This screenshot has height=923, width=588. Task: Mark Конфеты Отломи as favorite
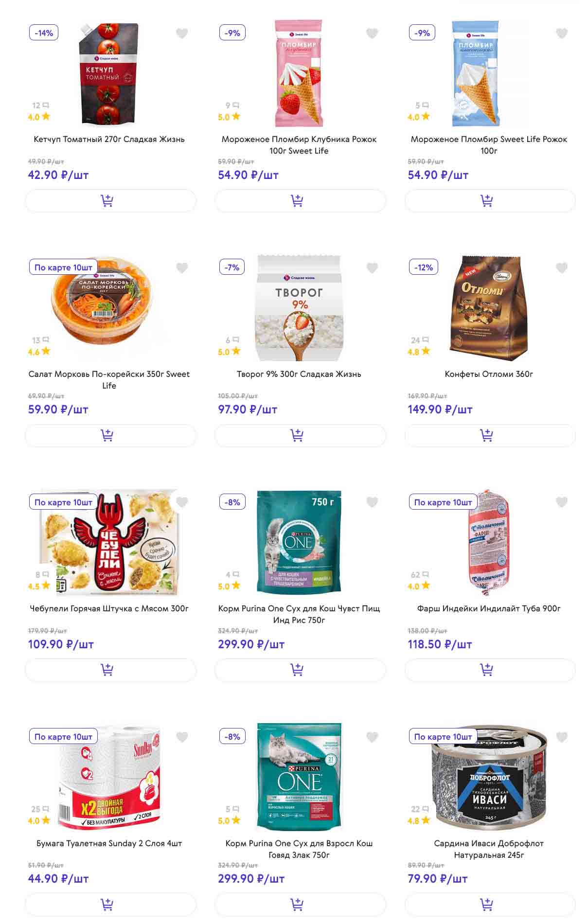562,268
